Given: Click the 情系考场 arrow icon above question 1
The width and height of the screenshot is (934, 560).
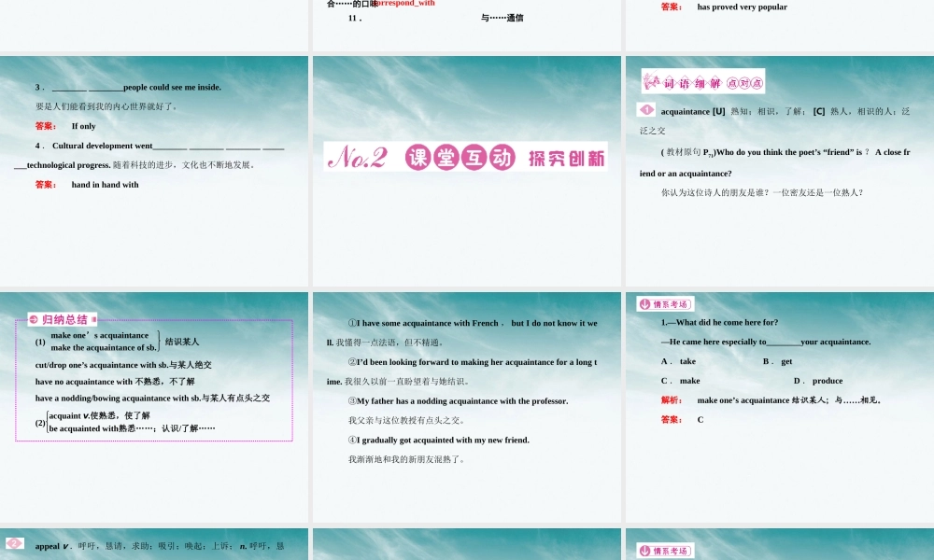Looking at the screenshot, I should (644, 304).
